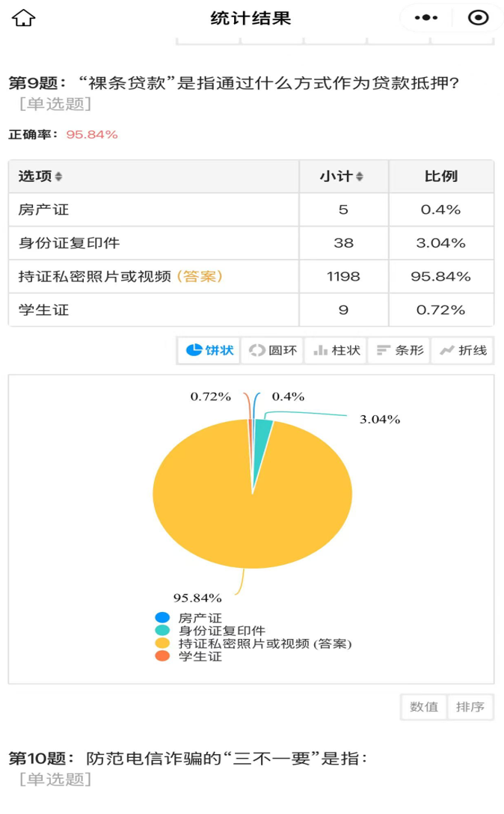Image resolution: width=504 pixels, height=814 pixels.
Task: Select the 持证私密照片或视频 table row
Action: click(251, 277)
